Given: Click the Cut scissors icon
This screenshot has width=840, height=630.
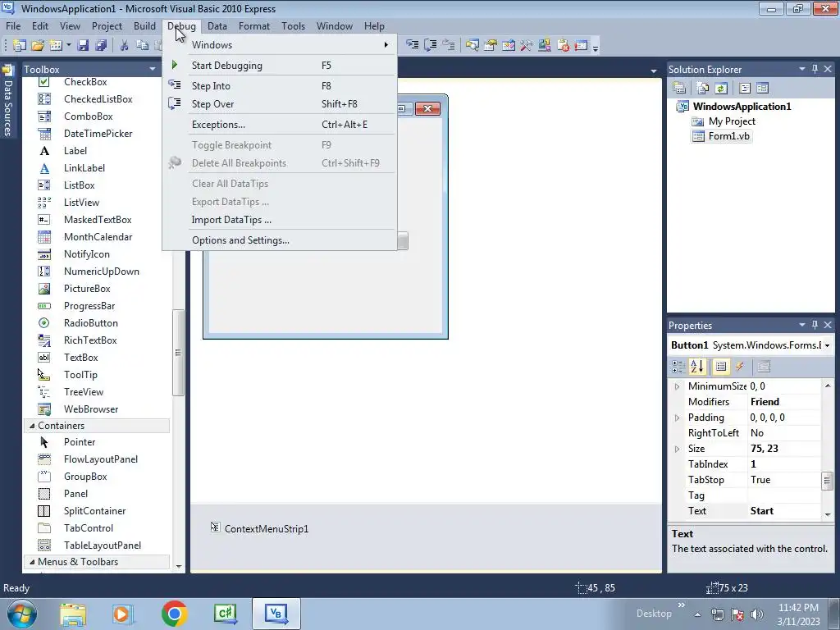Looking at the screenshot, I should [x=124, y=46].
